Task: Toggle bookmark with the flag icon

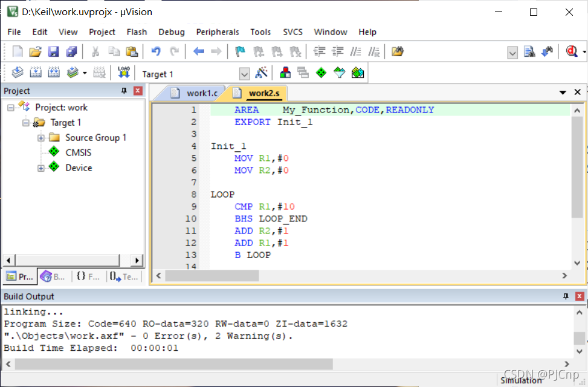Action: click(240, 51)
